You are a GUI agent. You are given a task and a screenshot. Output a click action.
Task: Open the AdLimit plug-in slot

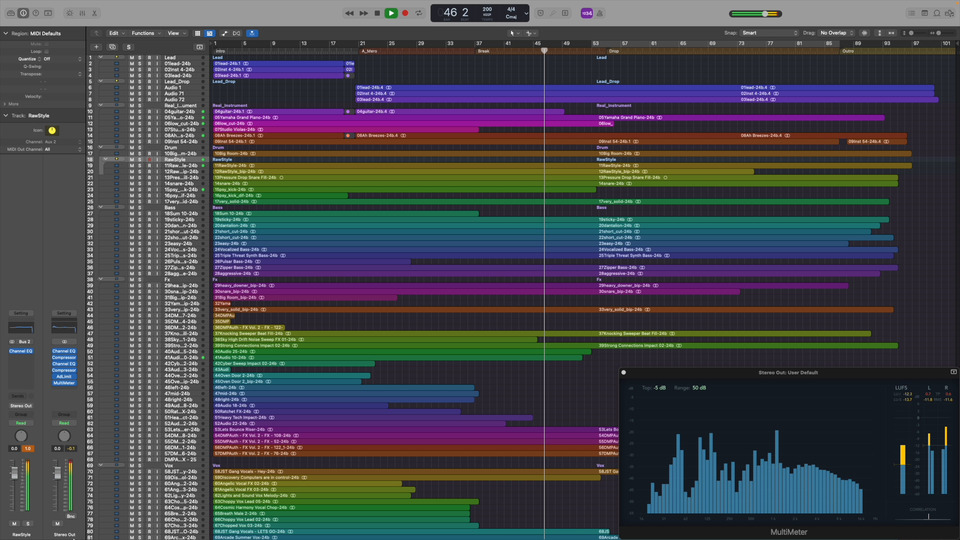coord(64,377)
